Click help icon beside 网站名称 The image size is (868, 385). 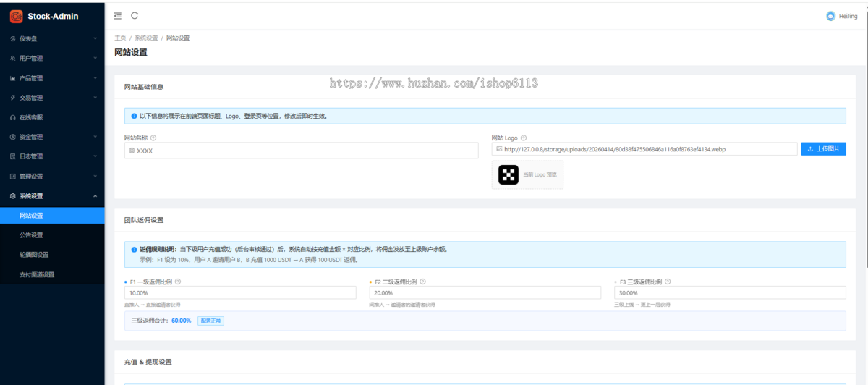pyautogui.click(x=153, y=137)
